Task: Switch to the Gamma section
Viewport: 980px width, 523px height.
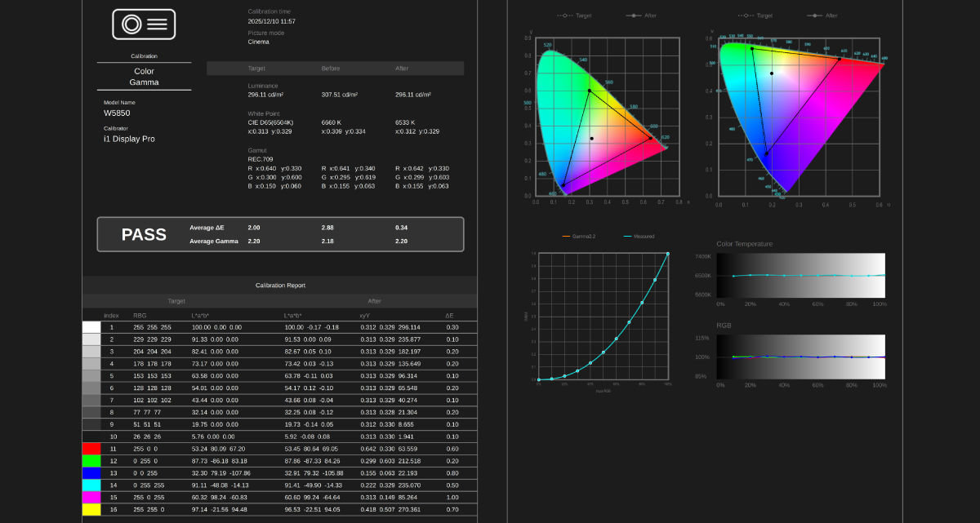Action: tap(144, 82)
